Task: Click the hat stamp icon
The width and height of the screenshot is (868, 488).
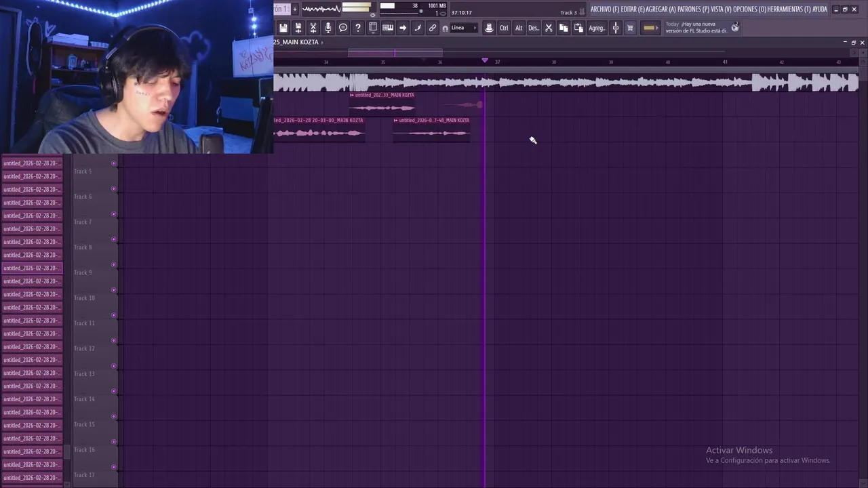Action: (x=489, y=28)
